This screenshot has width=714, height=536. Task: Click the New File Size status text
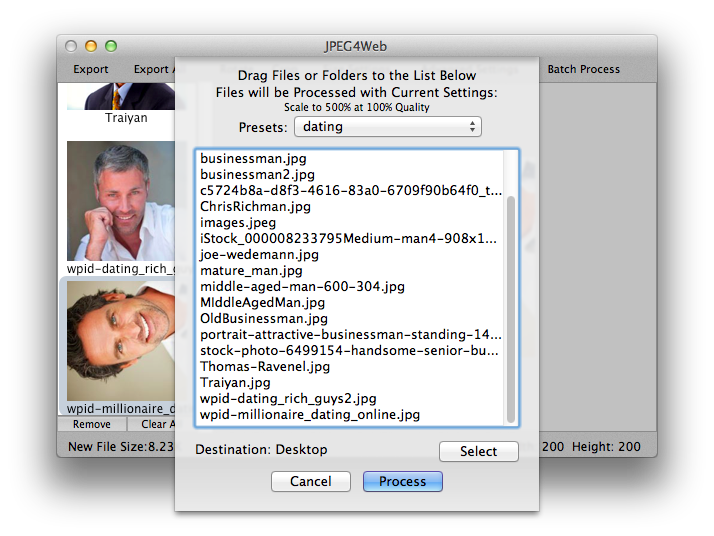point(121,447)
